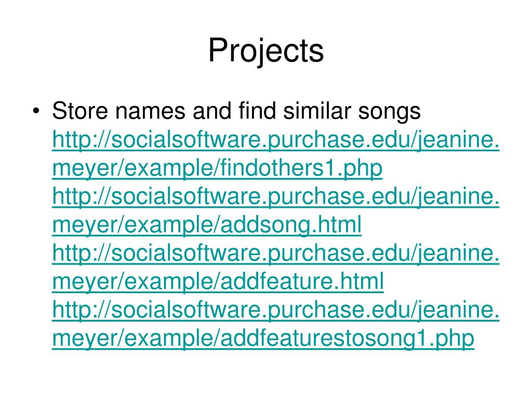Click the word names in the bullet text
Viewport: 532px width, 399px height.
(150, 112)
